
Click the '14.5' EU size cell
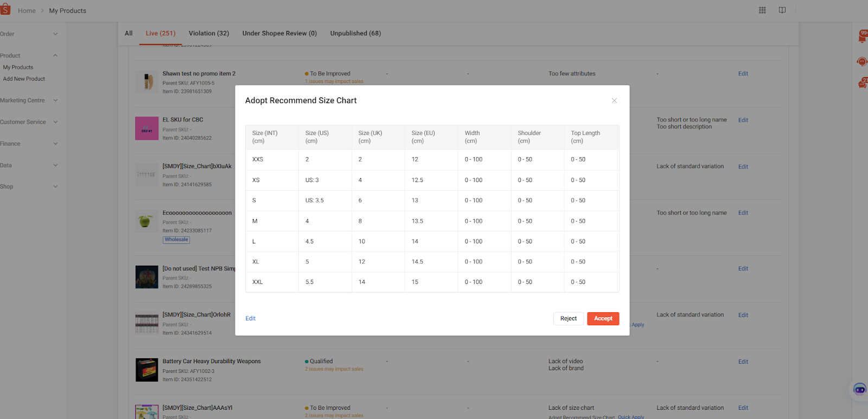coord(431,262)
